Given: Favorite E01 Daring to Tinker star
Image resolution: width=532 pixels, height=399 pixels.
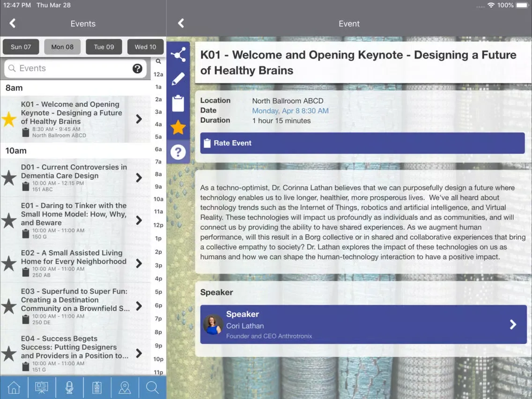Looking at the screenshot, I should click(9, 221).
